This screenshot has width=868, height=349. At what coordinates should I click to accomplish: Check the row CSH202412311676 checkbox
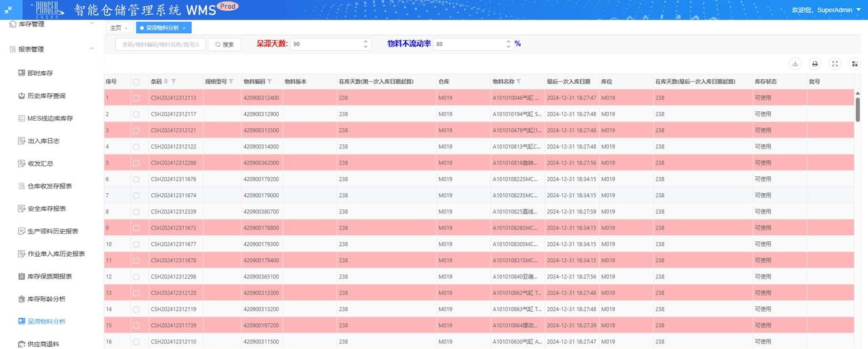[136, 179]
